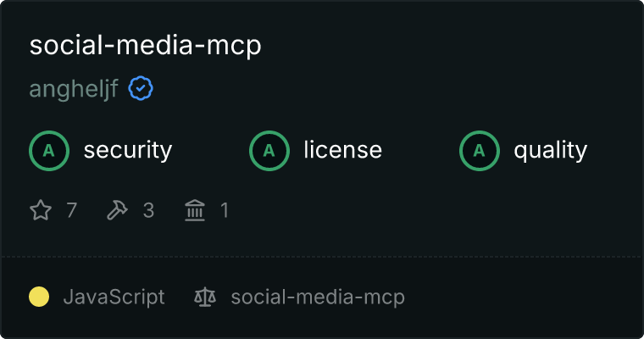Click the hammer tools icon
The image size is (644, 339).
click(x=118, y=210)
